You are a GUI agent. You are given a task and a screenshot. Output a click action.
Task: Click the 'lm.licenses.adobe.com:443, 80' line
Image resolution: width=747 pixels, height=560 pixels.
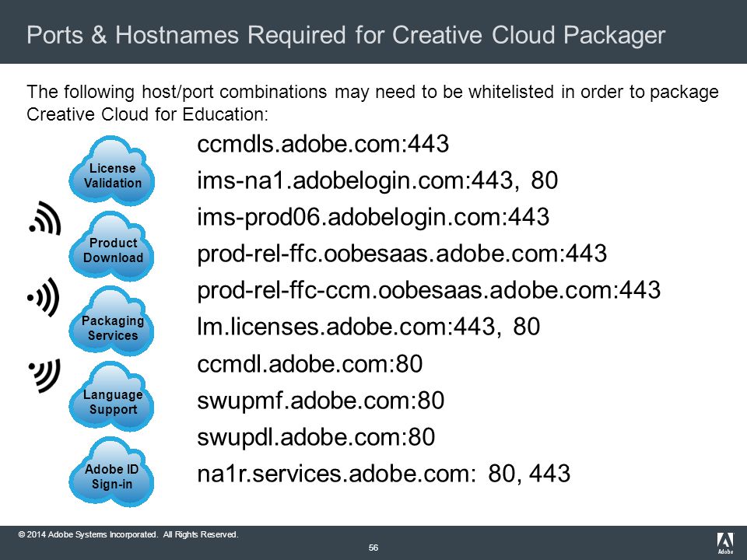tap(369, 327)
